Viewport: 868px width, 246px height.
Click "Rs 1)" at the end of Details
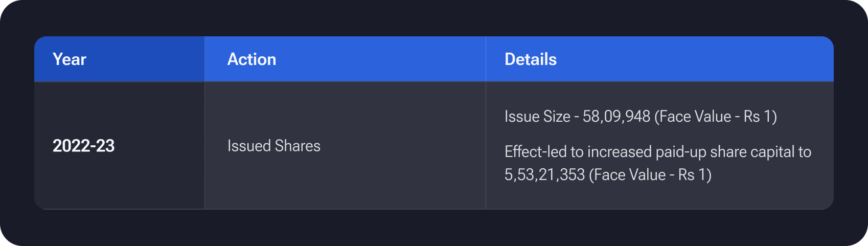[695, 175]
